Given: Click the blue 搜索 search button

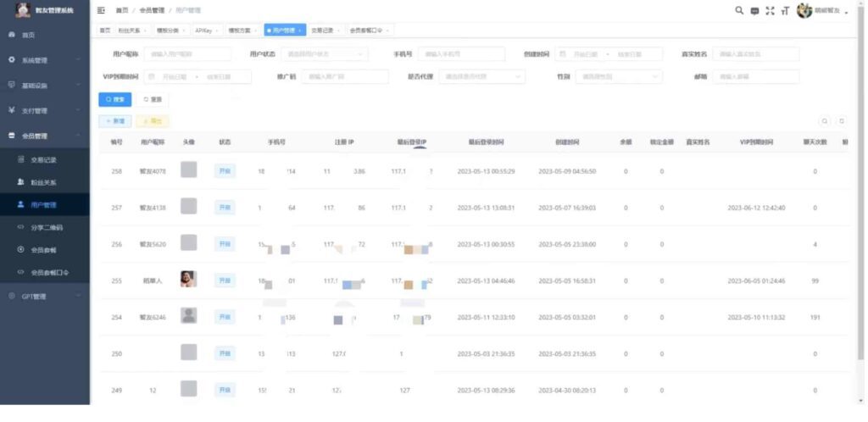Looking at the screenshot, I should click(x=115, y=99).
